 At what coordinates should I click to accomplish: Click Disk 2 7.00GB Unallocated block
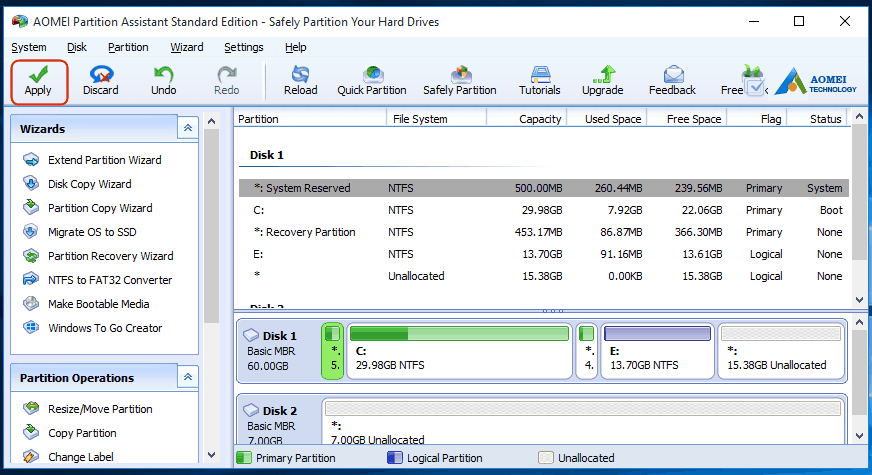tap(583, 420)
